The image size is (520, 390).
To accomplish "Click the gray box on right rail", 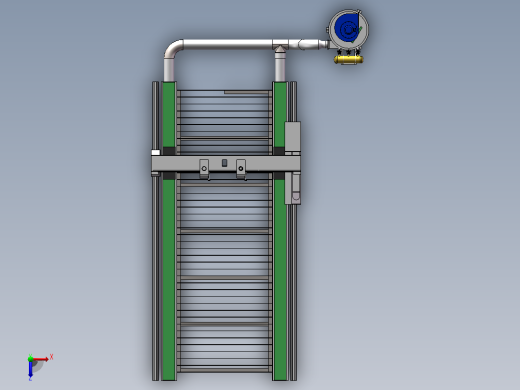I will tap(292, 137).
